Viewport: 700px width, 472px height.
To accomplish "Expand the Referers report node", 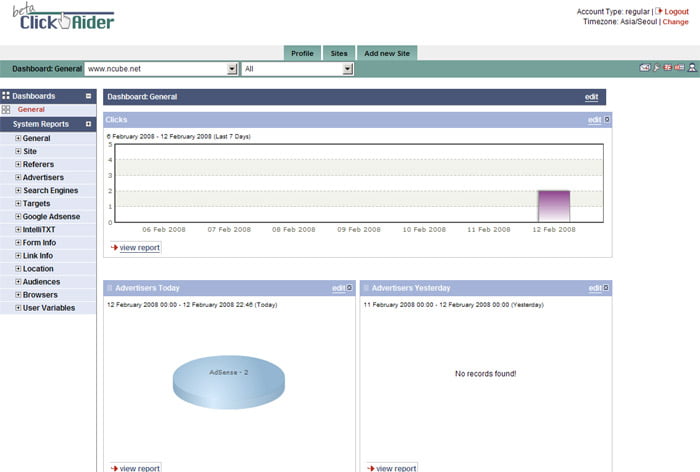I will tap(18, 165).
